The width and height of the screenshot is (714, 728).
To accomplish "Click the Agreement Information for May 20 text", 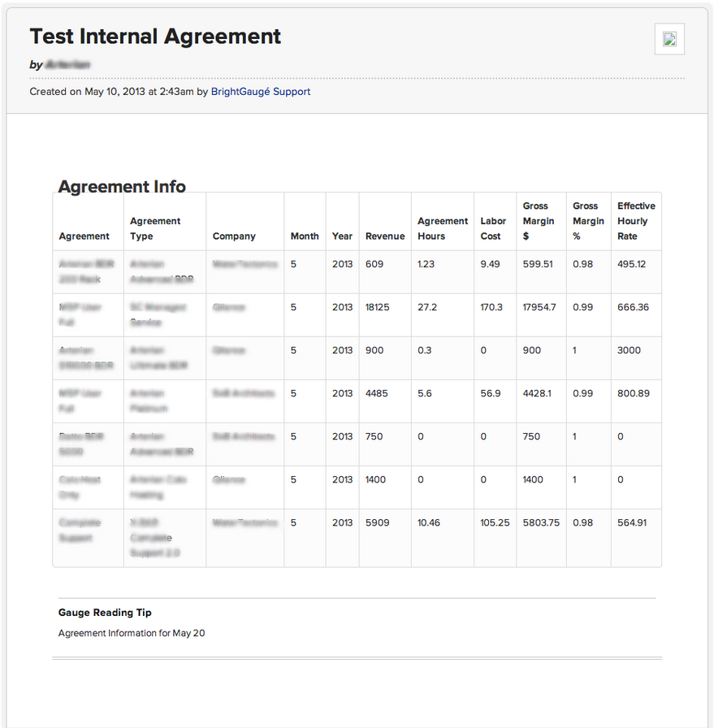I will pos(132,633).
